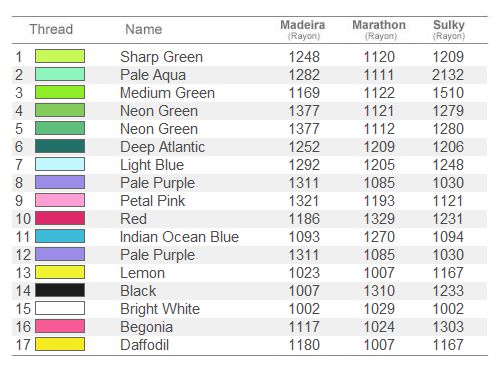Screen dimensions: 500x366
Task: Click the Sharp Green color swatch
Action: [x=60, y=56]
